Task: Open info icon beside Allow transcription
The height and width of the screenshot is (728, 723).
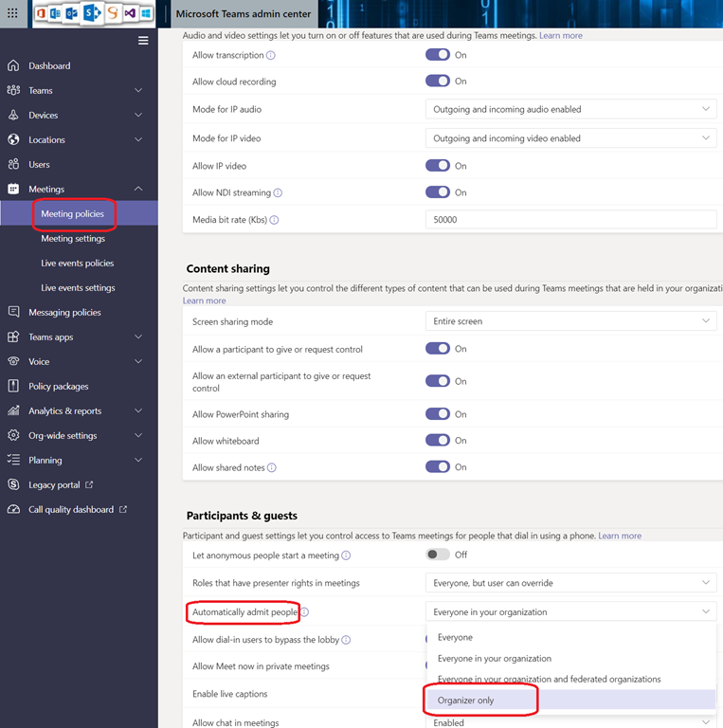Action: (x=272, y=56)
